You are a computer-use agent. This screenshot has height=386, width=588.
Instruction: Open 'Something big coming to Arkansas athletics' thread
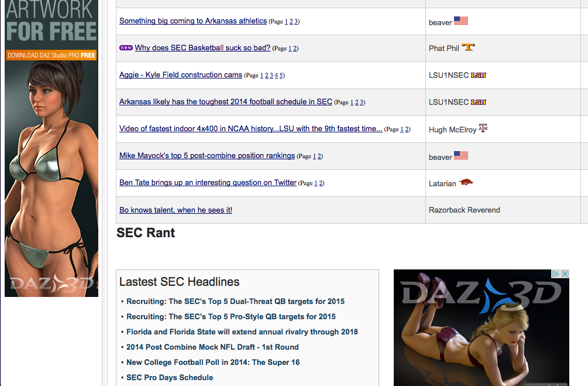[x=192, y=21]
